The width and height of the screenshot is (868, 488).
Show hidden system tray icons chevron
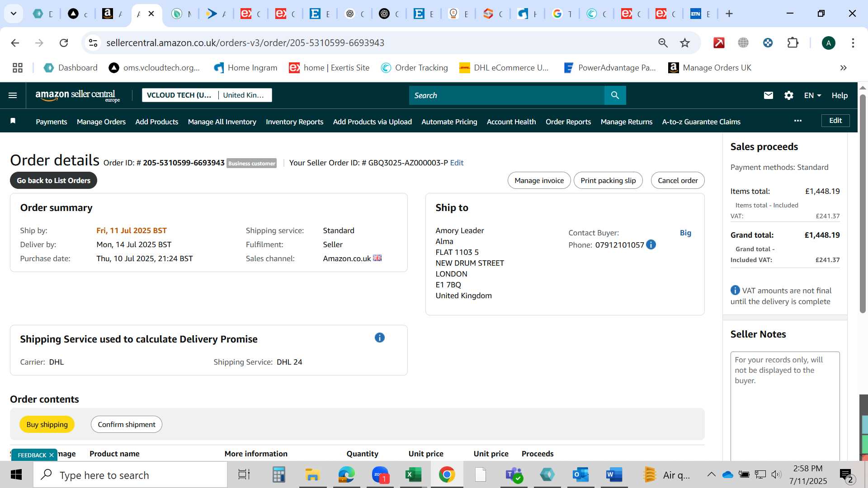711,474
